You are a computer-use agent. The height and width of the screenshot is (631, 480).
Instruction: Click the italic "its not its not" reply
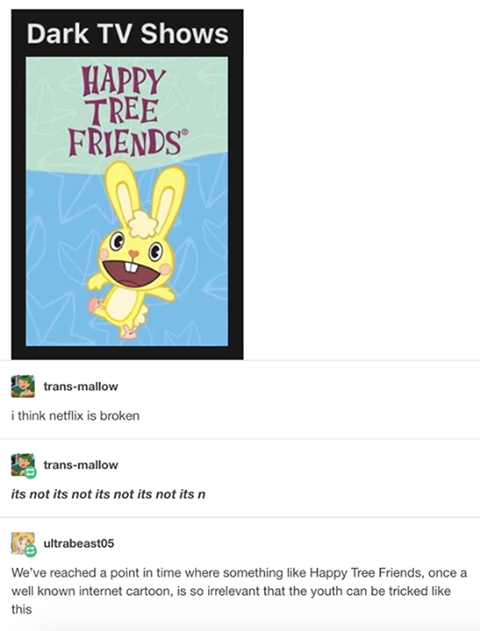(x=108, y=494)
